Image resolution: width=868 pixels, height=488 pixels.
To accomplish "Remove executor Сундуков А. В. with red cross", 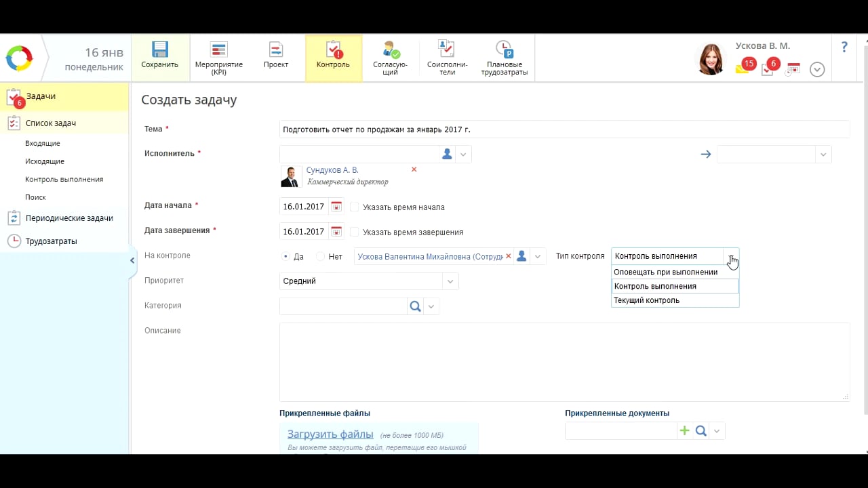I will click(414, 169).
